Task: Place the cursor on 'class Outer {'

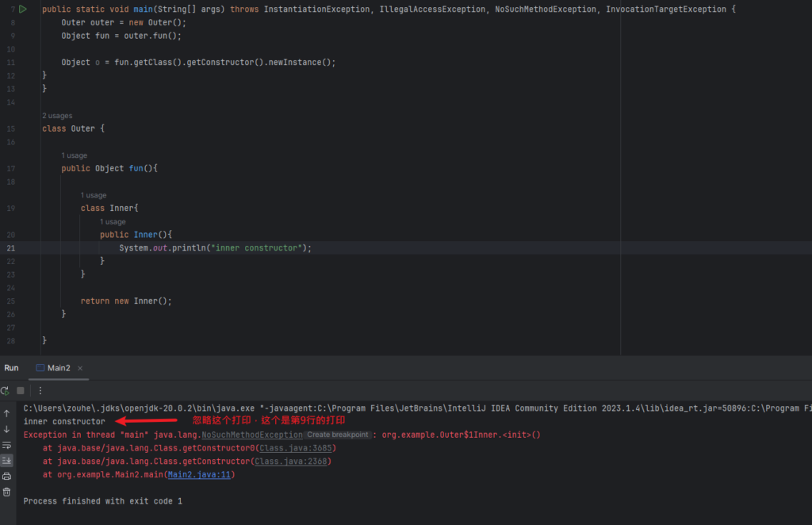Action: 73,128
